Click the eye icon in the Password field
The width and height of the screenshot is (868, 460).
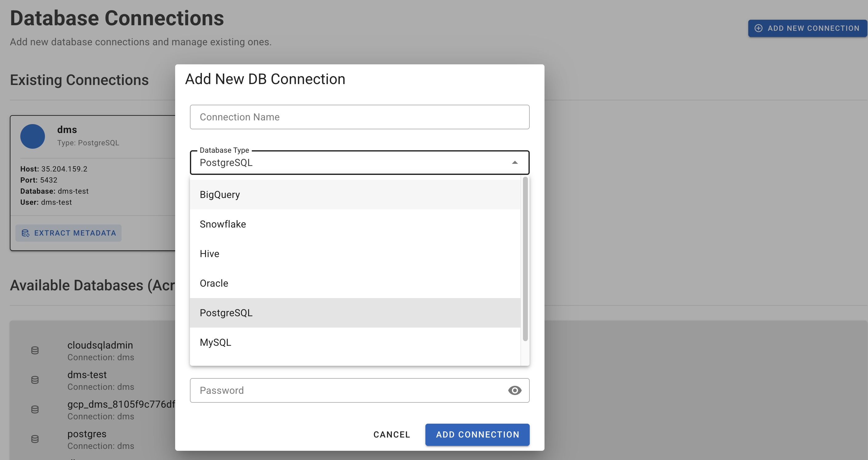pos(515,390)
